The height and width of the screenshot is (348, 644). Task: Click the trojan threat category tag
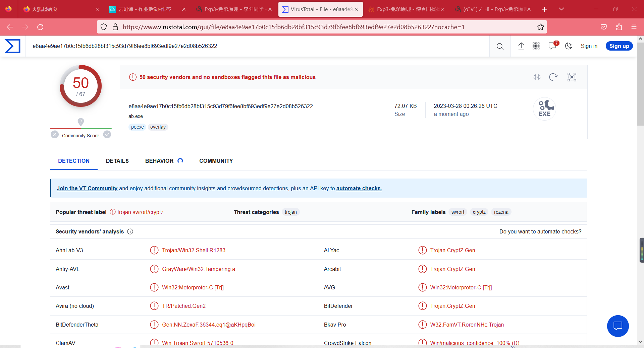click(291, 212)
